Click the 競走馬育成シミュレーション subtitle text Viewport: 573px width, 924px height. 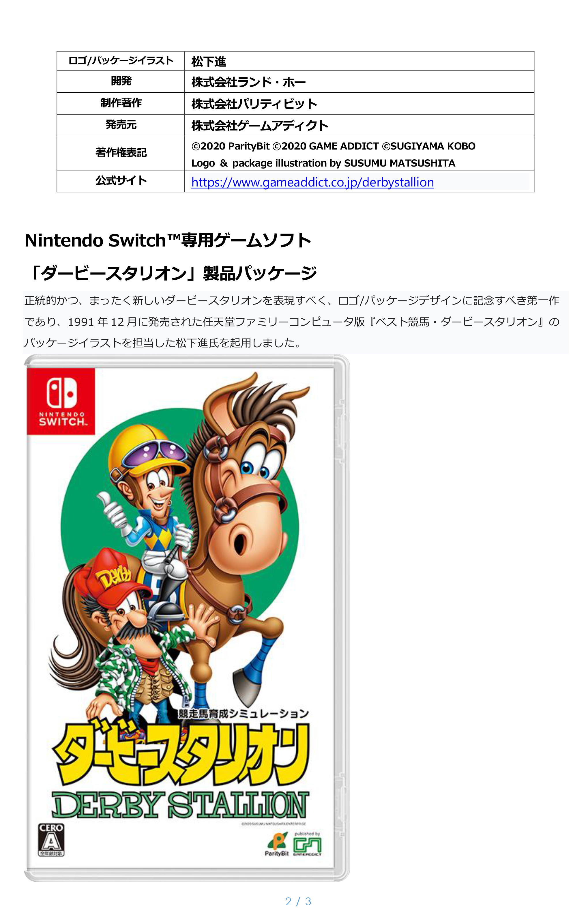[243, 714]
